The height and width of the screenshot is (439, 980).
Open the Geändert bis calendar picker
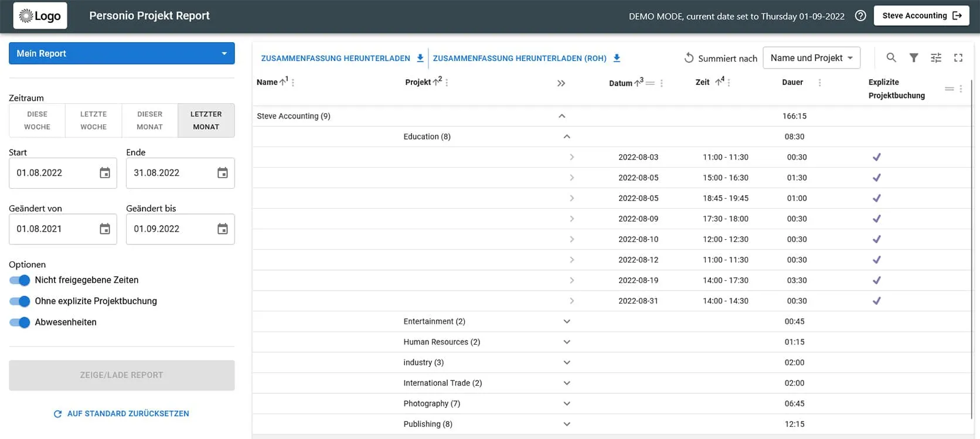223,229
